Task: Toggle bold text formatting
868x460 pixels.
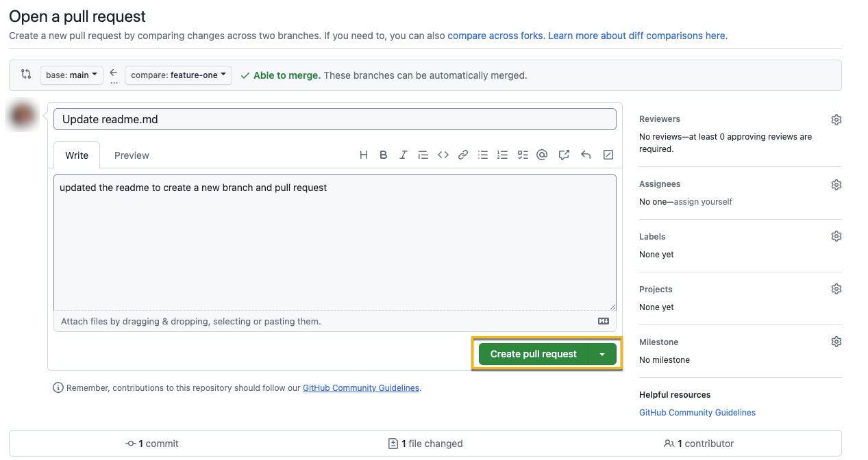Action: coord(384,155)
